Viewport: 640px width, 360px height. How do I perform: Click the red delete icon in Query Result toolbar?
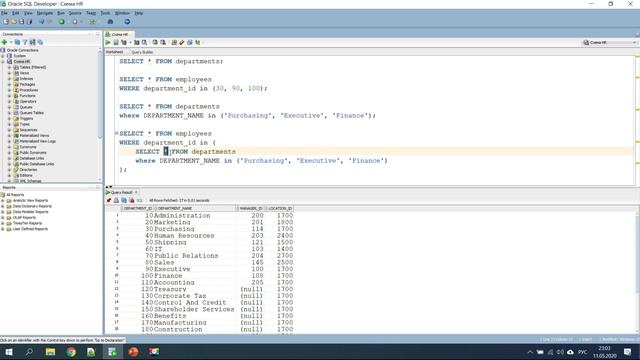click(132, 200)
